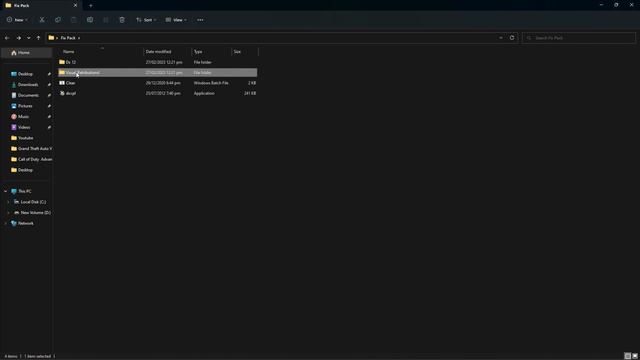Click the Copy icon in the toolbar
The height and width of the screenshot is (360, 640).
pos(58,20)
